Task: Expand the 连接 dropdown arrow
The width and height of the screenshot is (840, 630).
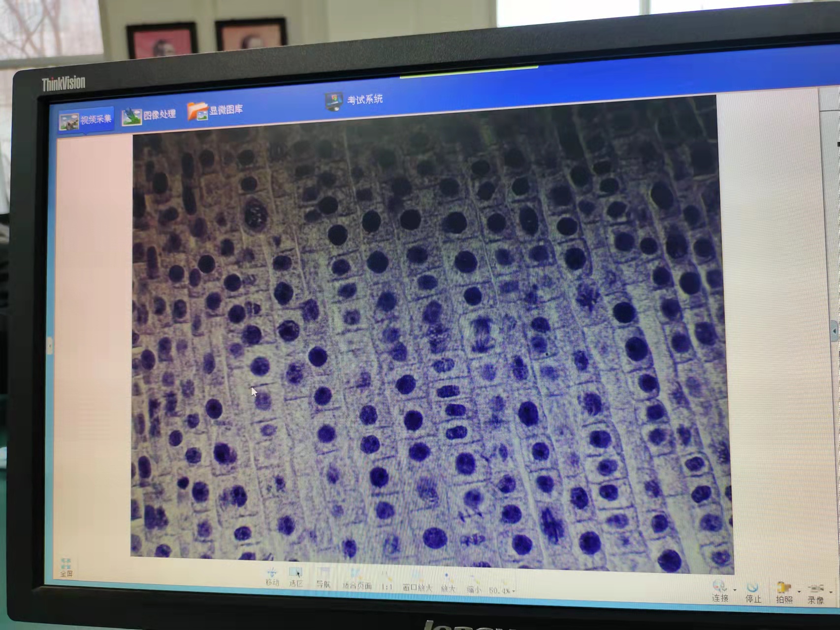Action: pyautogui.click(x=735, y=590)
